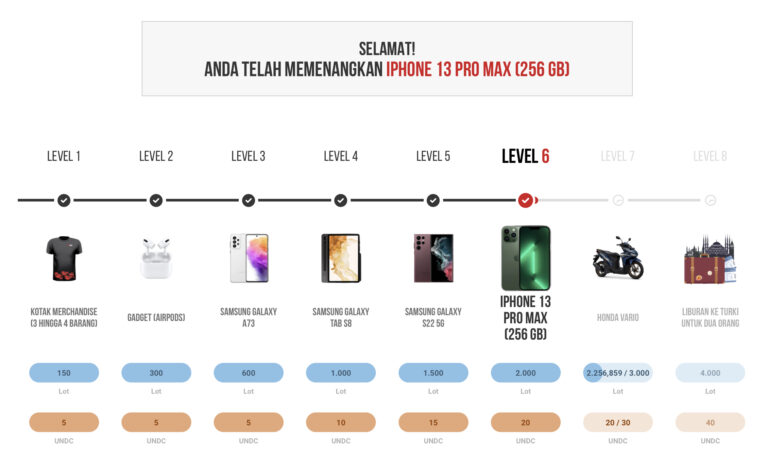Click the Level 1 completed checkmark

coord(64,200)
